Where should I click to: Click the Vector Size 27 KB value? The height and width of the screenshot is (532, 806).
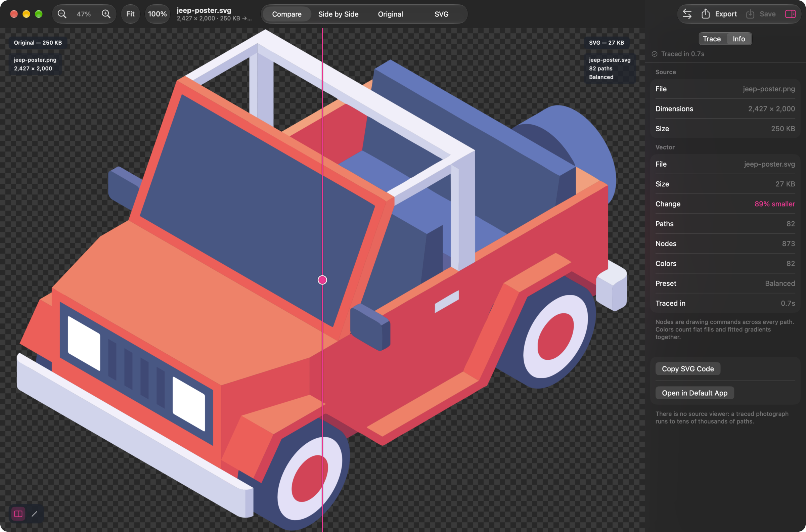(x=785, y=184)
